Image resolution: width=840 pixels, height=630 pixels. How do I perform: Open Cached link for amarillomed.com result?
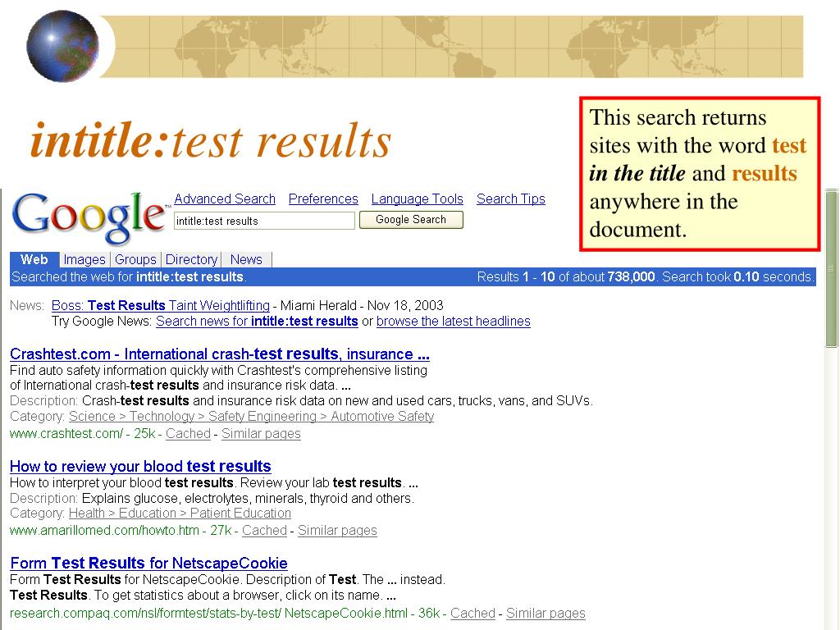(265, 531)
